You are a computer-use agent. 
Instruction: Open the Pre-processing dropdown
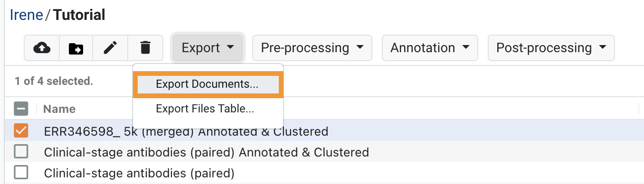pyautogui.click(x=313, y=48)
